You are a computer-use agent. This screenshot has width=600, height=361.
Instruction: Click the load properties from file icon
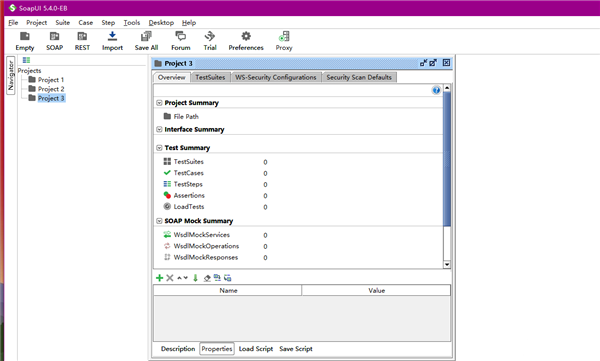tap(217, 278)
